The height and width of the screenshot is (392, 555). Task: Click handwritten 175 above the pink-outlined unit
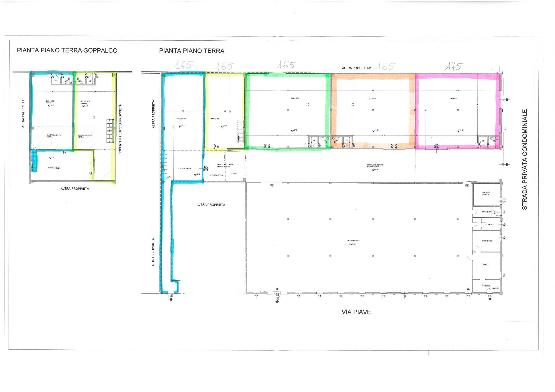pyautogui.click(x=454, y=66)
